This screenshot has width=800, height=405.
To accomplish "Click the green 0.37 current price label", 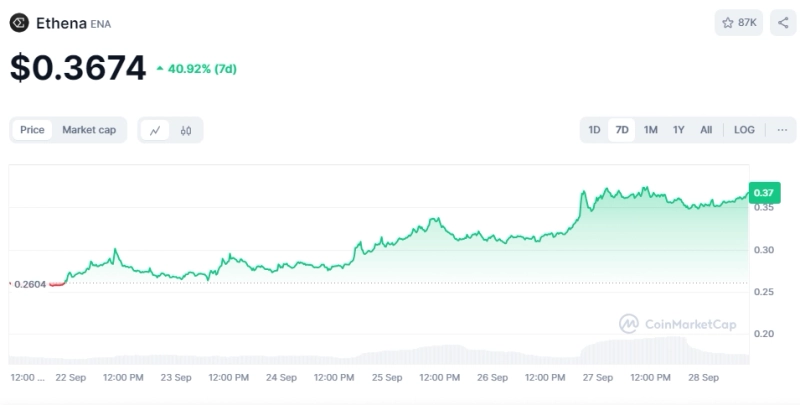I will tap(764, 192).
